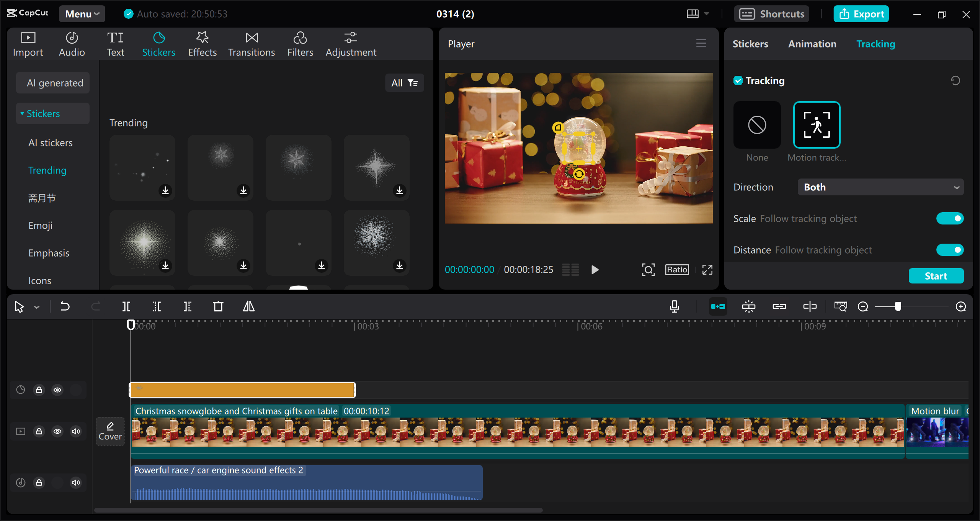Viewport: 980px width, 521px height.
Task: Open the Menu dropdown
Action: pos(82,14)
